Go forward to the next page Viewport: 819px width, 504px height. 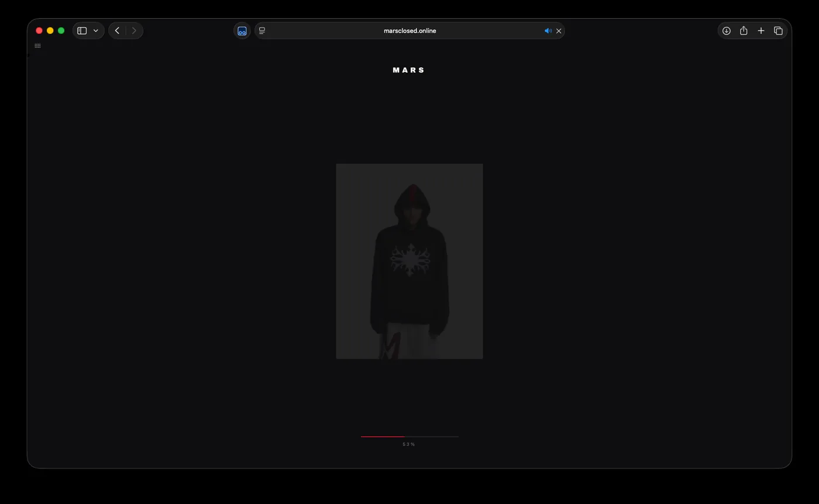click(134, 31)
